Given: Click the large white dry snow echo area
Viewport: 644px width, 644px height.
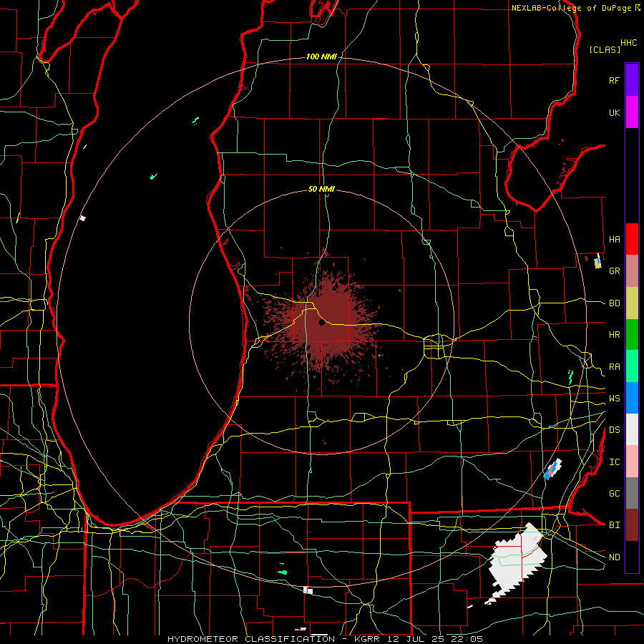Looking at the screenshot, I should point(517,562).
